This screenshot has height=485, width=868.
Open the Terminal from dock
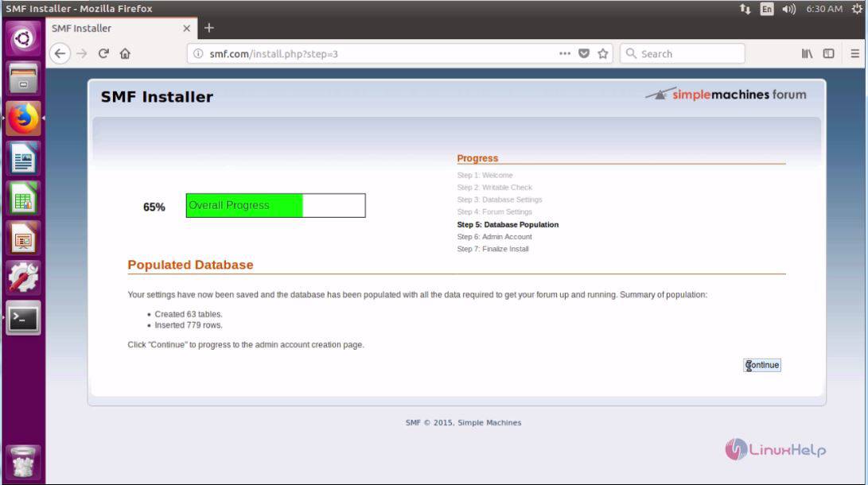tap(23, 318)
